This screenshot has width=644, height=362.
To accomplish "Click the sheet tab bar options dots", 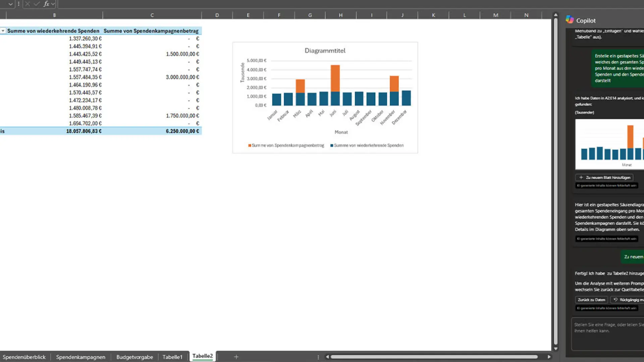I will tap(318, 357).
